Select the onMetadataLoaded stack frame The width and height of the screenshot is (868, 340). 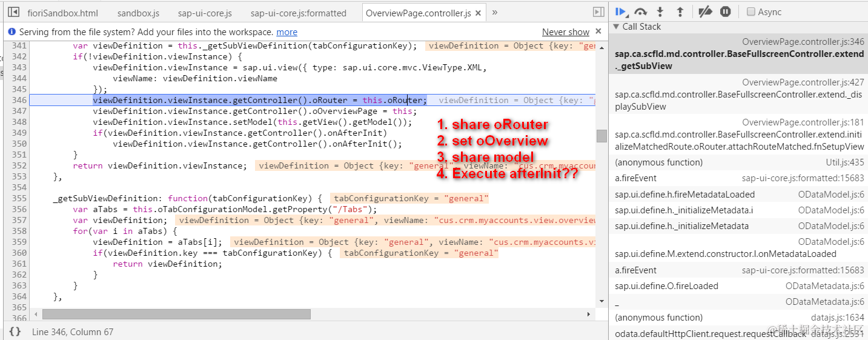pos(738,248)
